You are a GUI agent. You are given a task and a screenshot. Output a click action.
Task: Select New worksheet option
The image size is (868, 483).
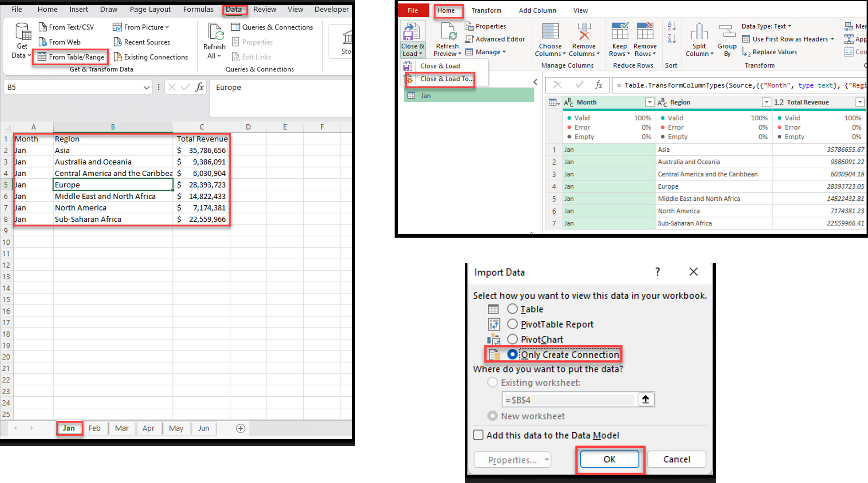coord(493,416)
